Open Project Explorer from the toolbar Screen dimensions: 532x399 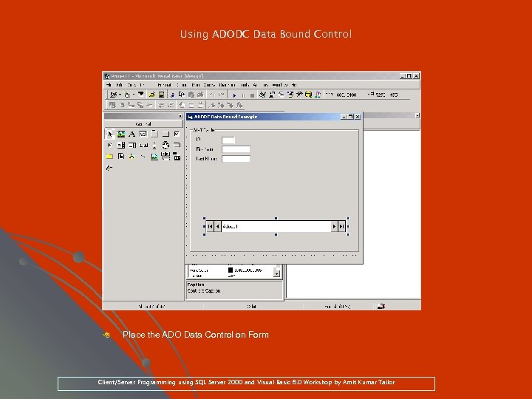coord(262,95)
